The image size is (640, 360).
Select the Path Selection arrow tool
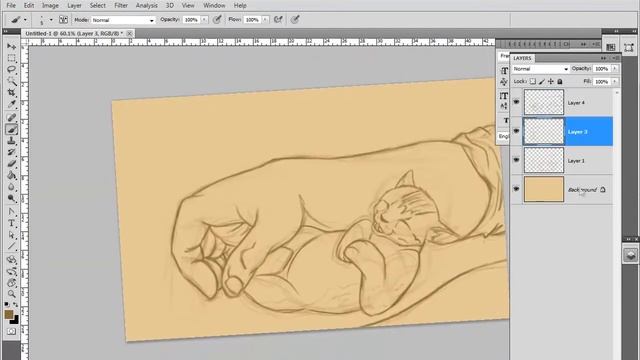click(11, 235)
